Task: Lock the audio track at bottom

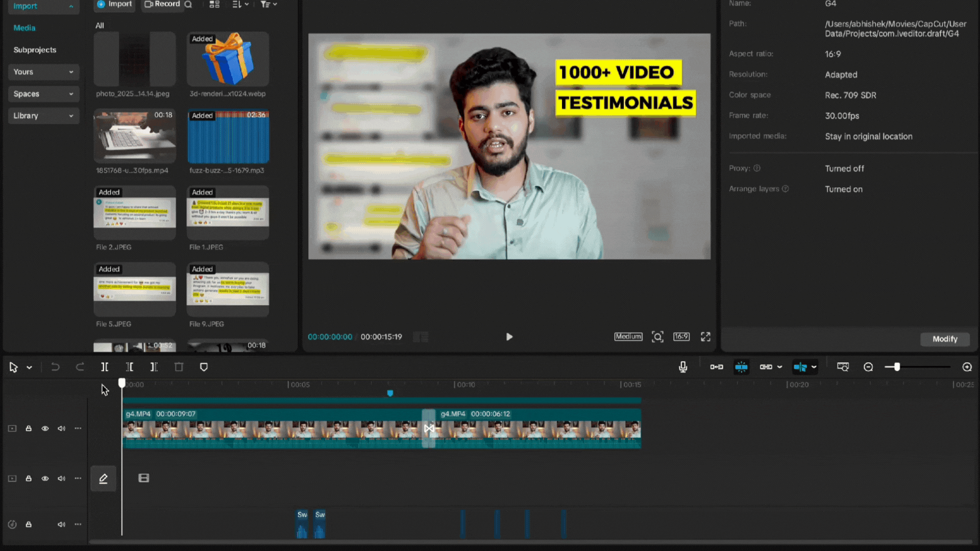Action: click(x=29, y=524)
